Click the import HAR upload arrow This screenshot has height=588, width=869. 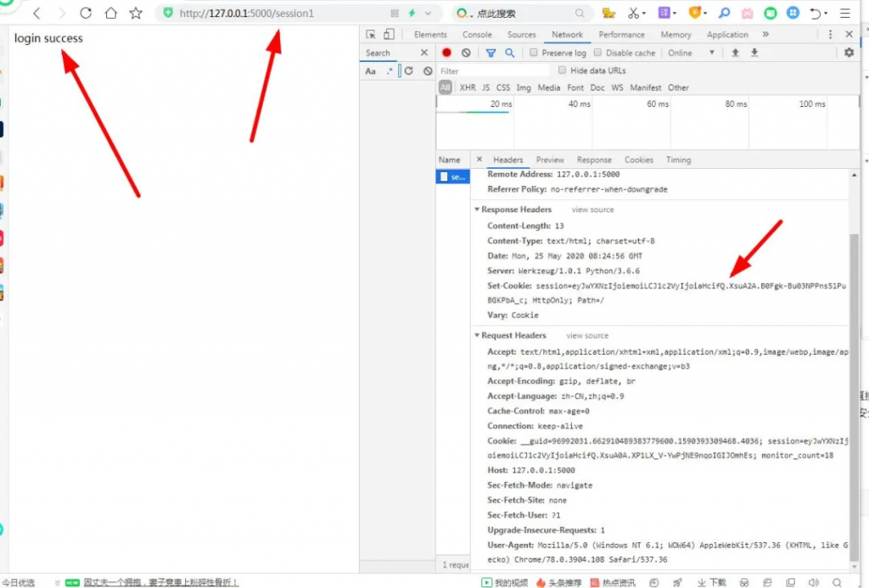tap(735, 53)
